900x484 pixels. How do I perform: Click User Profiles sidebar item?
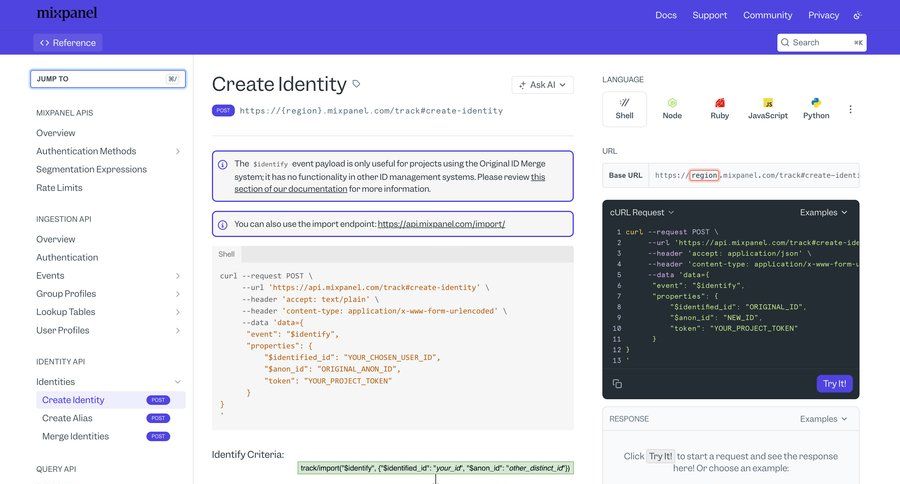63,331
